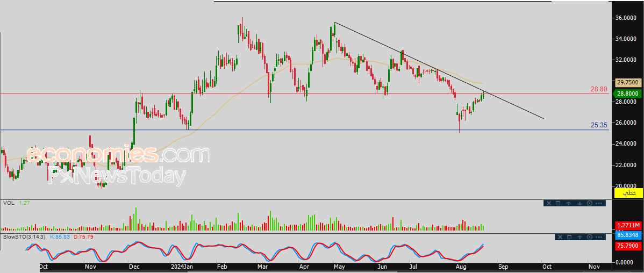Move the VOL panel down
This screenshot has width=644, height=273.
tap(579, 203)
